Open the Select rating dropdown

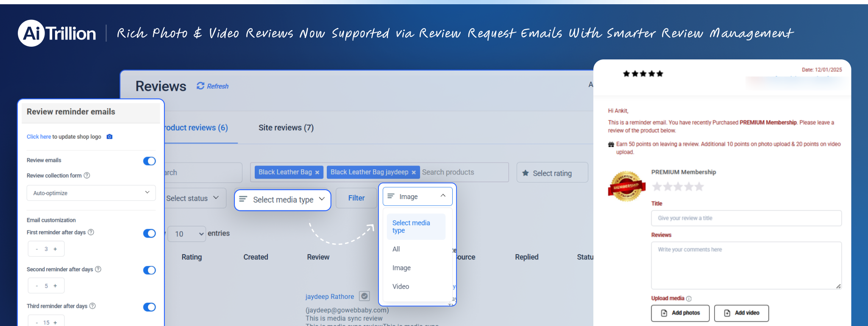point(552,173)
